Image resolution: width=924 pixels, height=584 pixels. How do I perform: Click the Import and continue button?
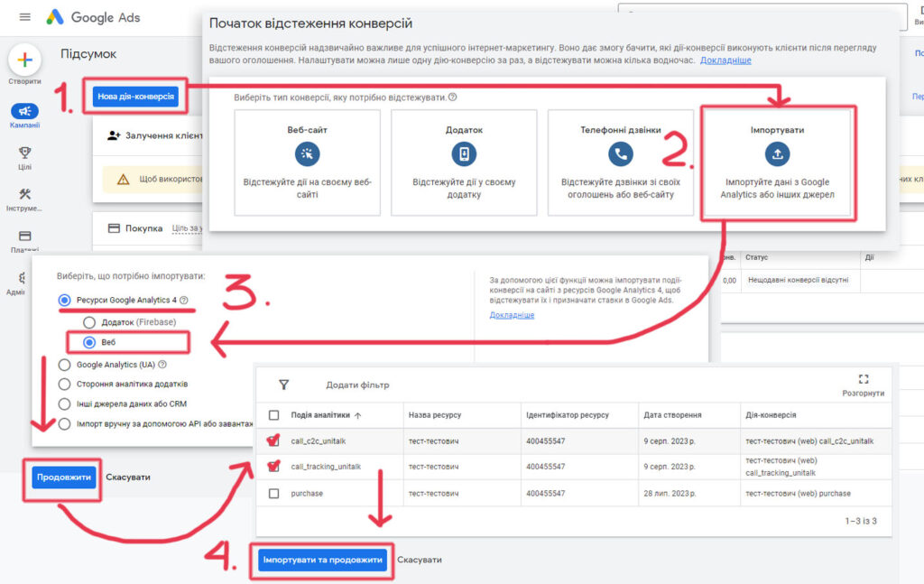point(322,560)
